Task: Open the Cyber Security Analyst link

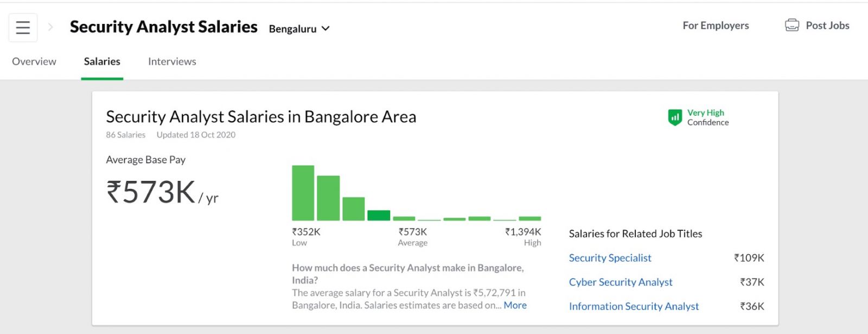Action: (x=621, y=282)
